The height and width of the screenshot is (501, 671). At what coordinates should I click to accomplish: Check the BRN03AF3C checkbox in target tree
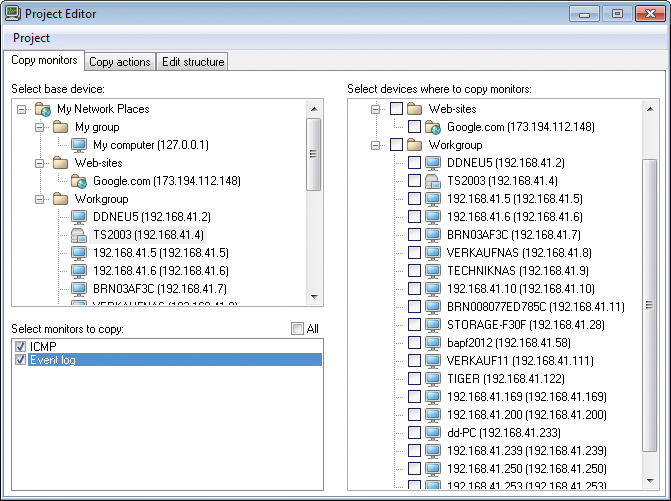pyautogui.click(x=414, y=234)
